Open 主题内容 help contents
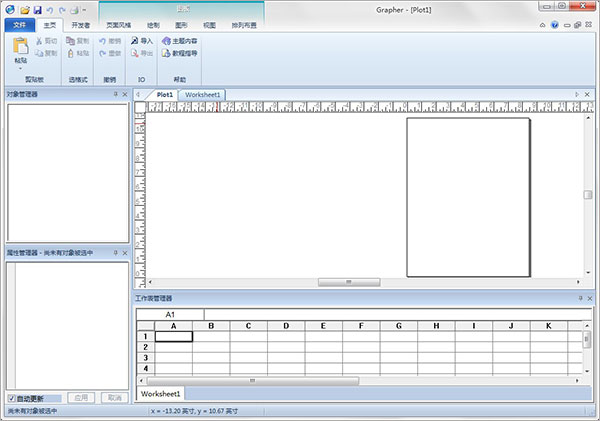 pos(178,41)
